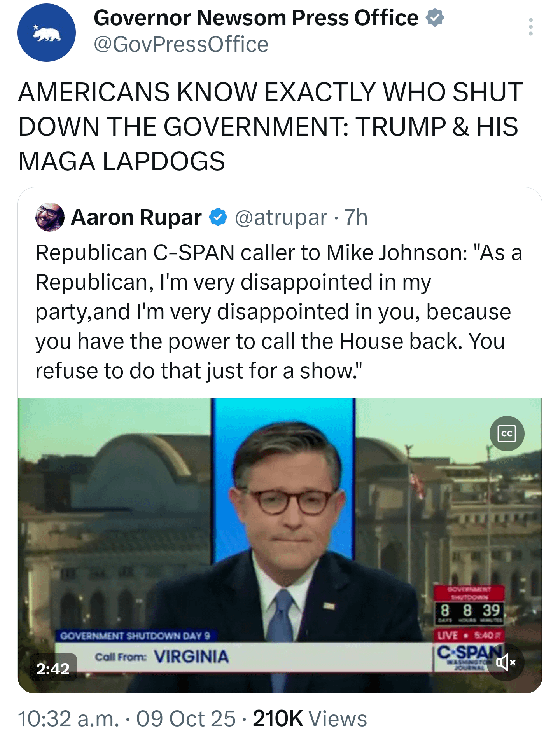Play the C-SPAN video thumbnail
560x737 pixels.
pyautogui.click(x=280, y=545)
